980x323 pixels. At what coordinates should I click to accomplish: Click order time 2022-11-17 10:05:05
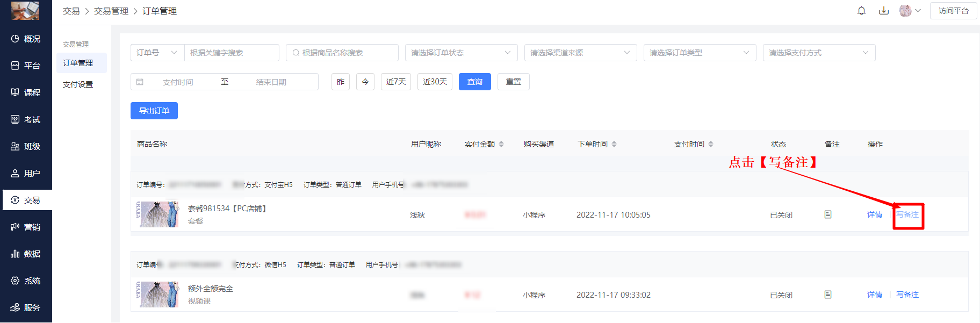coord(614,215)
